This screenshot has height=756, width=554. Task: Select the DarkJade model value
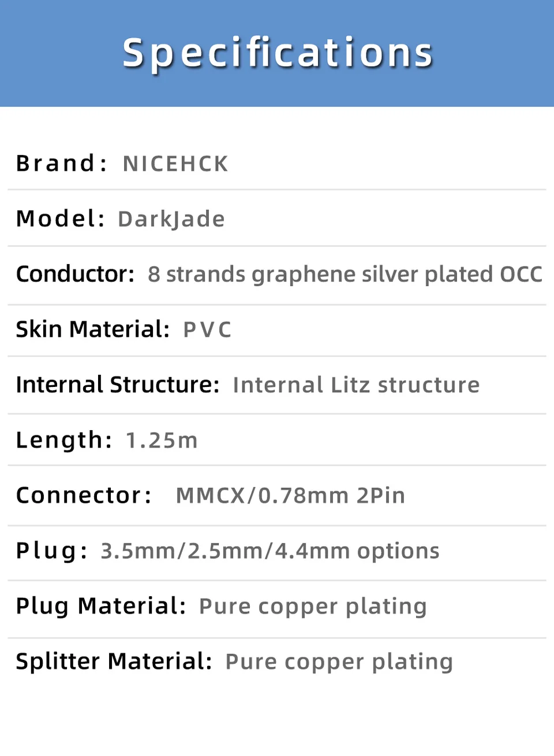(171, 219)
